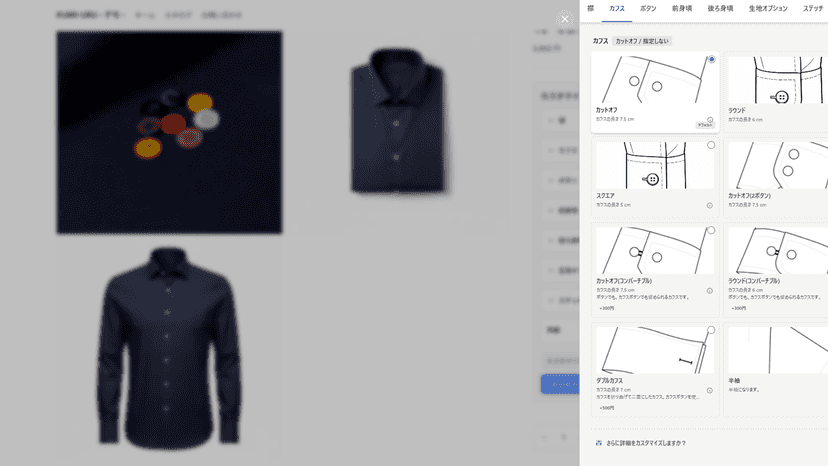
Task: Show info for カットオフ cuff
Action: coord(710,120)
